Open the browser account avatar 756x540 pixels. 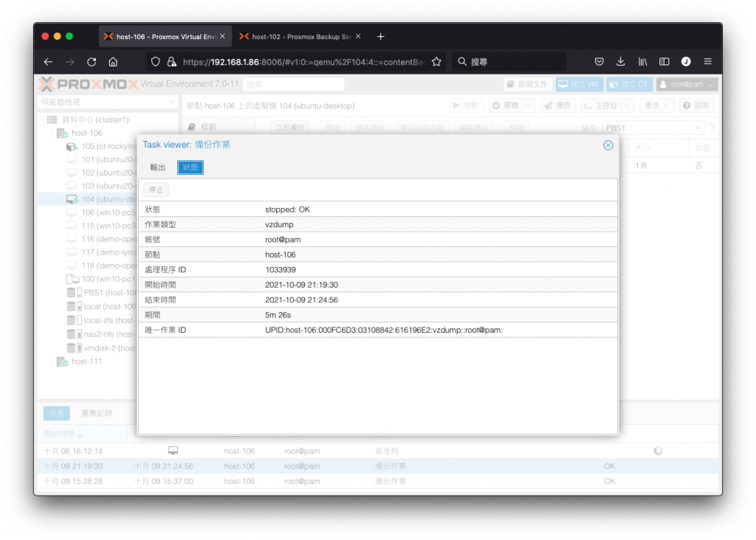pyautogui.click(x=686, y=62)
